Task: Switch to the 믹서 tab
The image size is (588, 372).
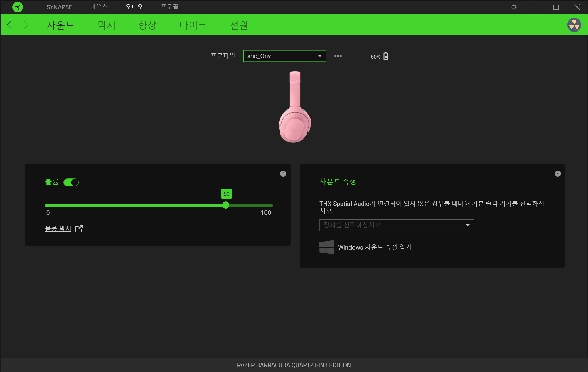Action: click(106, 25)
